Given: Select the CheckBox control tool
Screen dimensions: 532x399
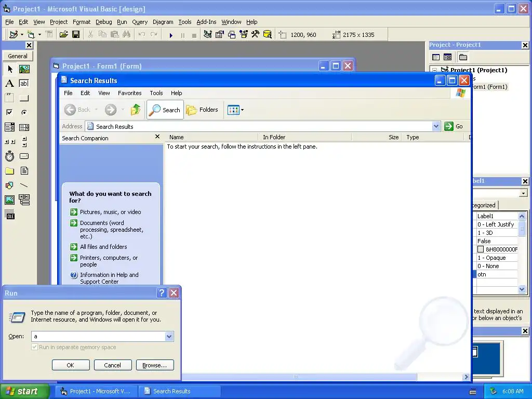Looking at the screenshot, I should [10, 112].
